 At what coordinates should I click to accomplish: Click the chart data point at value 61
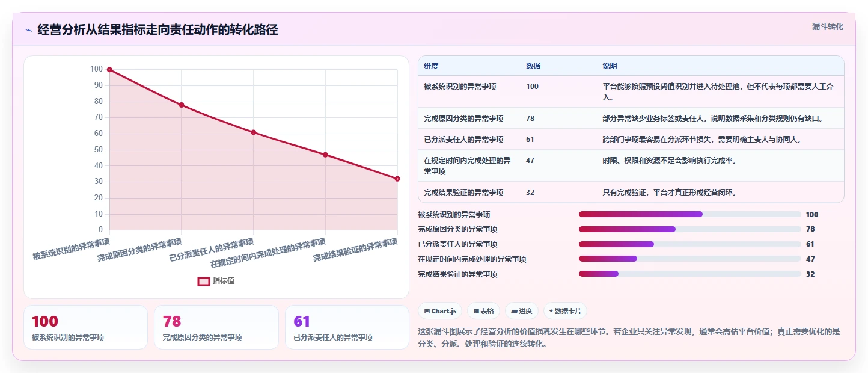[253, 132]
